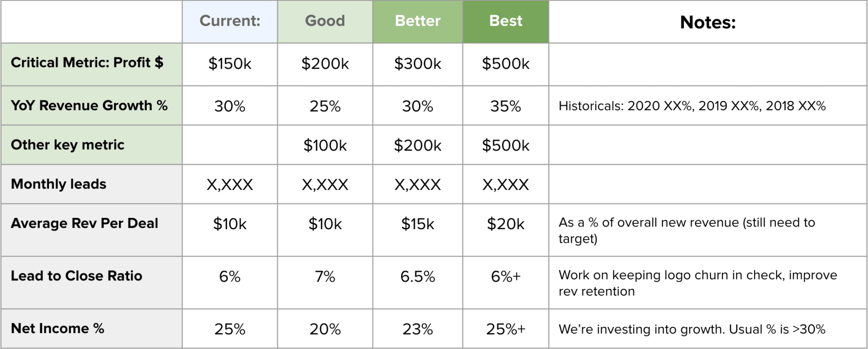Click the Current: column header
This screenshot has height=349, width=868.
(230, 21)
